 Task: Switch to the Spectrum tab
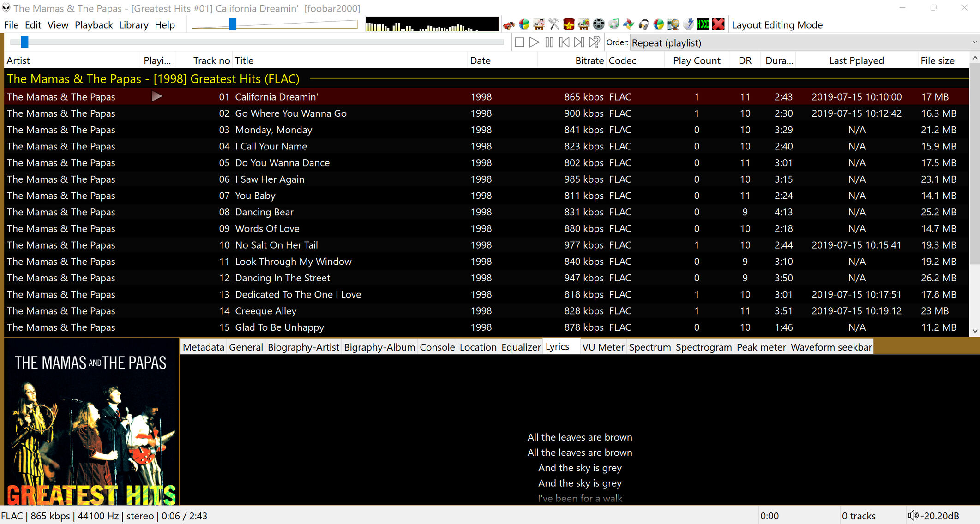[x=650, y=347]
